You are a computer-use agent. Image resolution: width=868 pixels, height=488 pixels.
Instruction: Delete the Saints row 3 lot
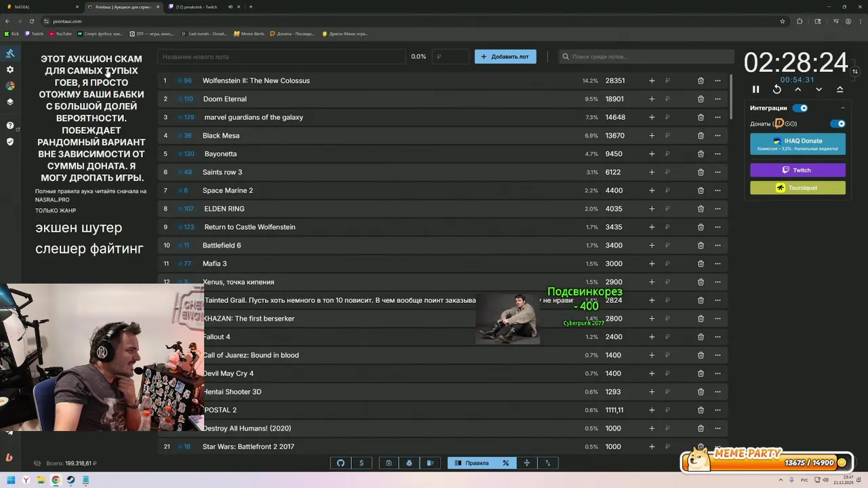(701, 172)
